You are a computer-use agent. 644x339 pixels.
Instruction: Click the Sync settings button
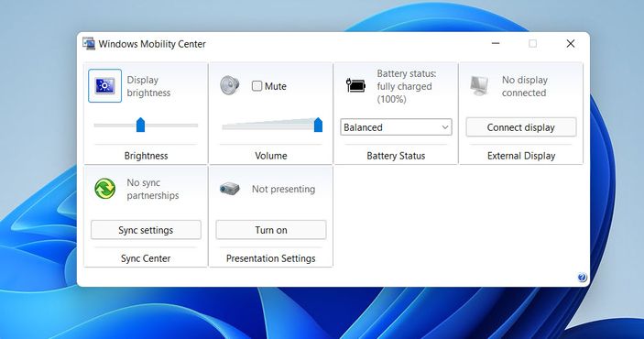(146, 230)
